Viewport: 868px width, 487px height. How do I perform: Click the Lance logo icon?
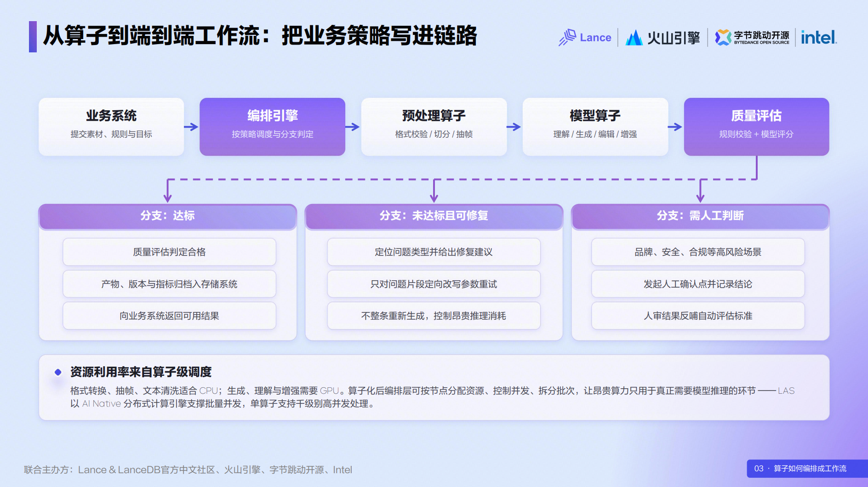567,37
